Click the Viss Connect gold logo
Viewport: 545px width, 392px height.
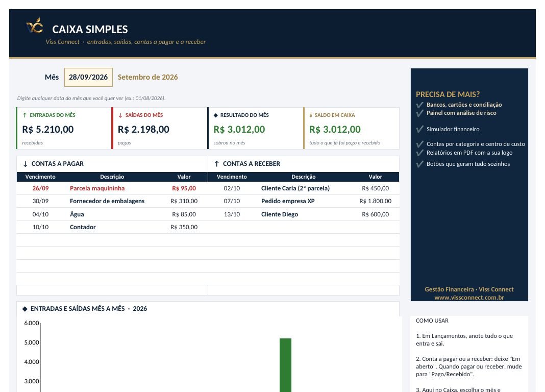pyautogui.click(x=35, y=26)
